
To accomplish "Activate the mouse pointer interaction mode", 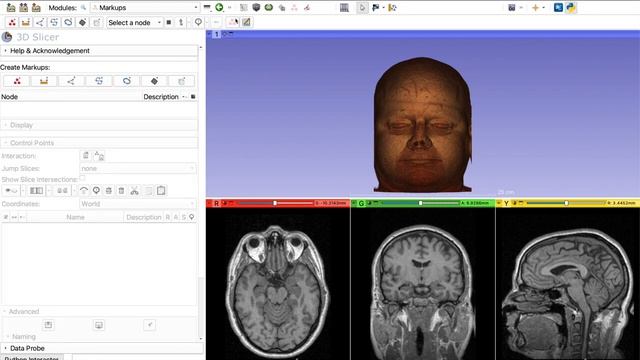I will (x=362, y=7).
